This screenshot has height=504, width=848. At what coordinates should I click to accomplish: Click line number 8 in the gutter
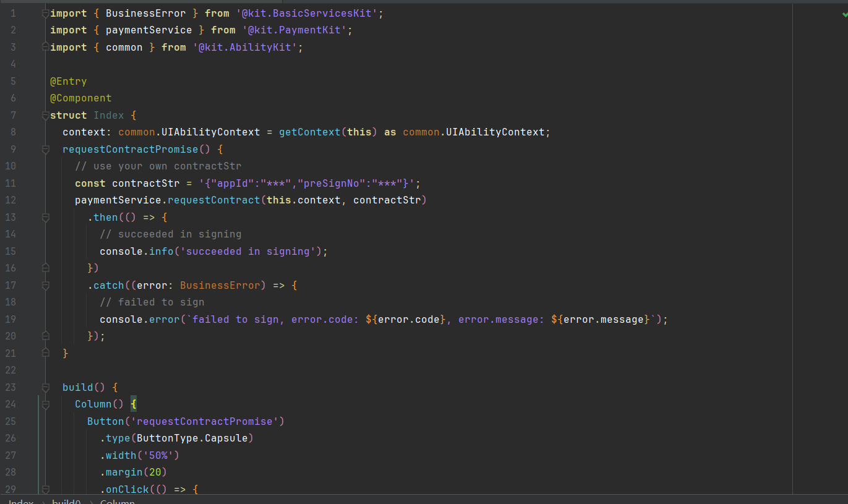tap(13, 132)
